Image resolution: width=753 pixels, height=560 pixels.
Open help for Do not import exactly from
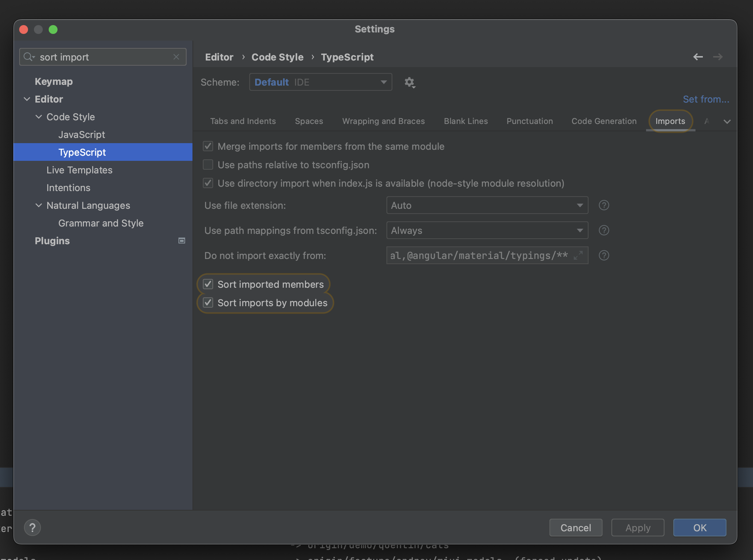[x=604, y=255]
